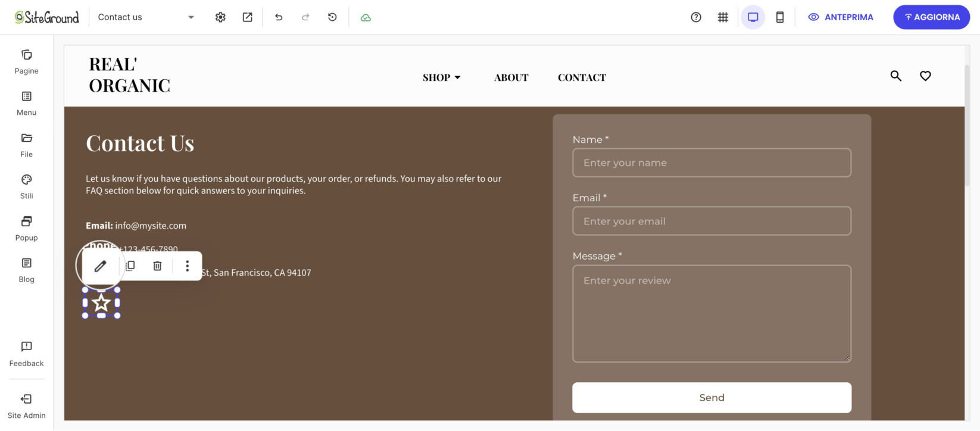This screenshot has height=431, width=980.
Task: Switch to desktop view
Action: (753, 17)
